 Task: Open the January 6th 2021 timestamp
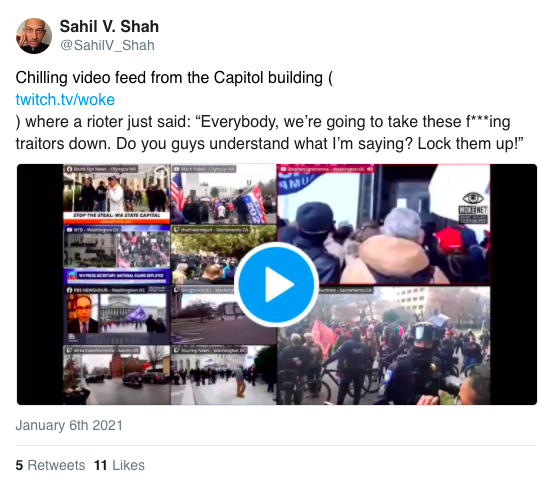pos(69,425)
